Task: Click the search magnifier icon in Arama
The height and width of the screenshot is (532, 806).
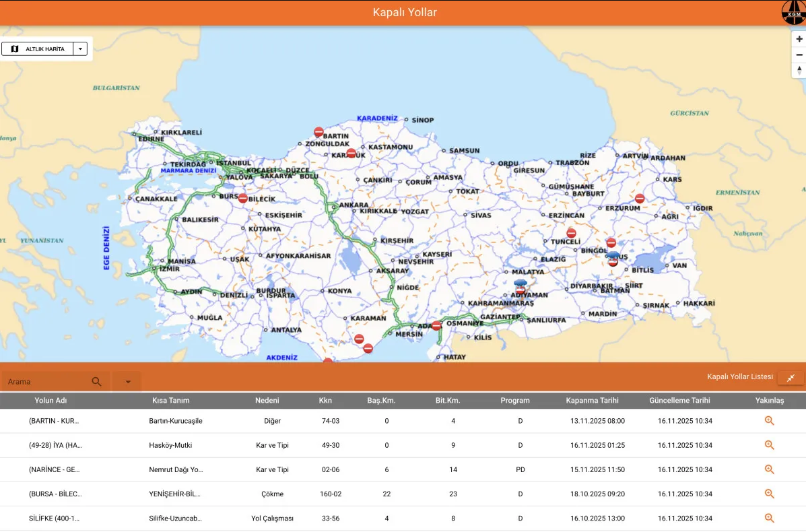Action: 96,382
